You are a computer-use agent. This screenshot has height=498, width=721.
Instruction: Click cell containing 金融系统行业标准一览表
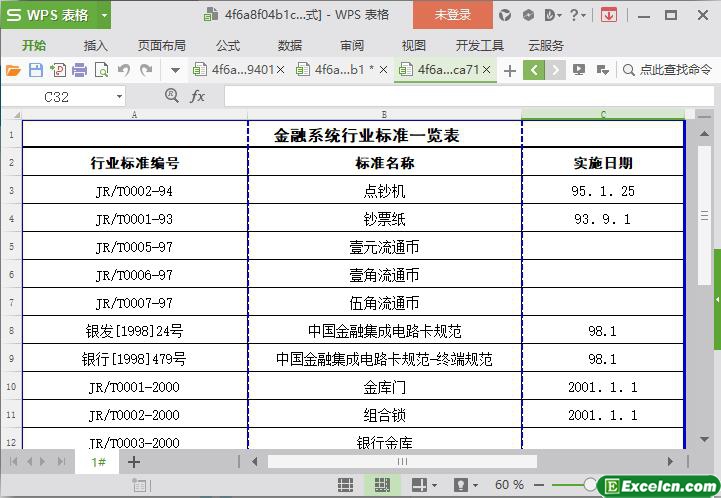click(x=366, y=135)
